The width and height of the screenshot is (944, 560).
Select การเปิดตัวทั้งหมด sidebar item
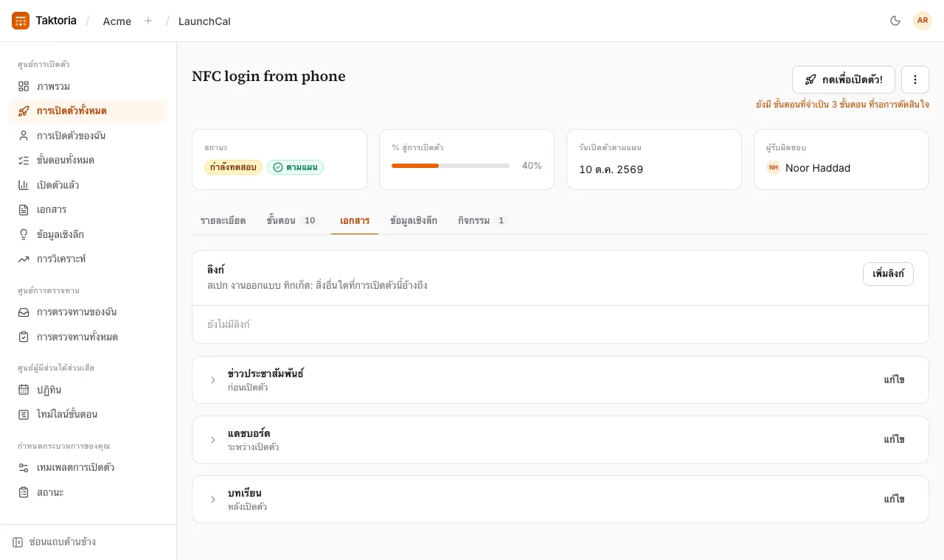click(x=88, y=111)
